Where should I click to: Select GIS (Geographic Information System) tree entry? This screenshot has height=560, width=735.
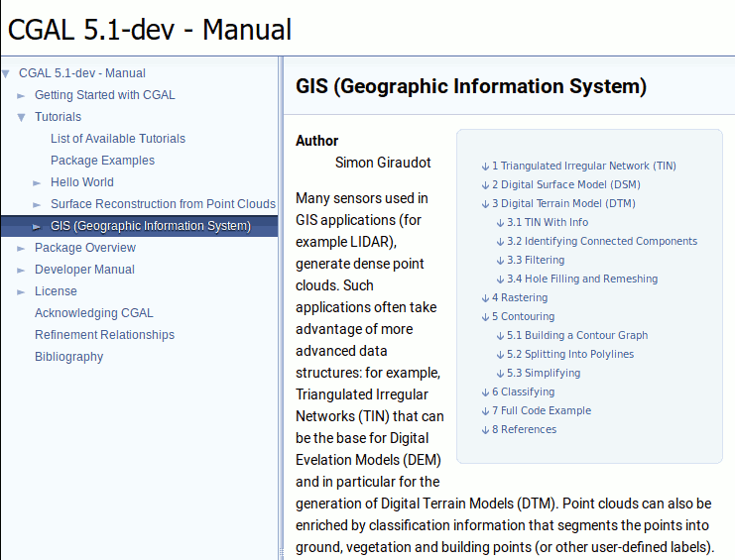coord(151,226)
